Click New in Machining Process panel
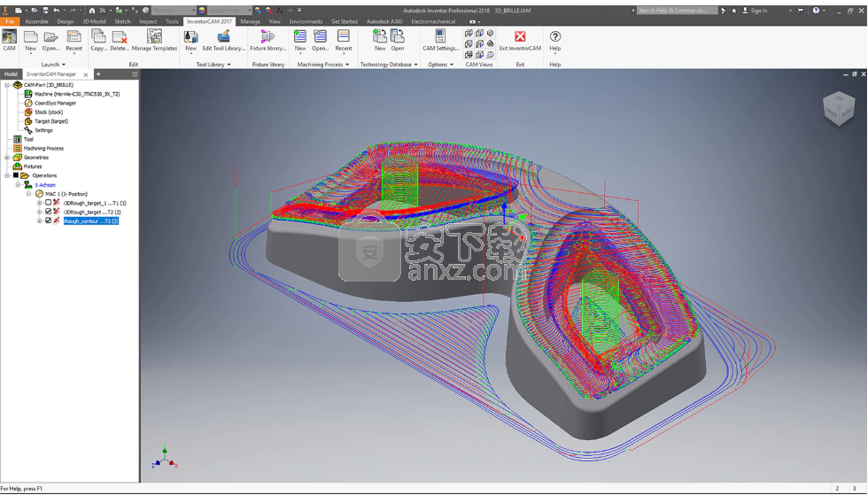868x495 pixels. coord(300,41)
